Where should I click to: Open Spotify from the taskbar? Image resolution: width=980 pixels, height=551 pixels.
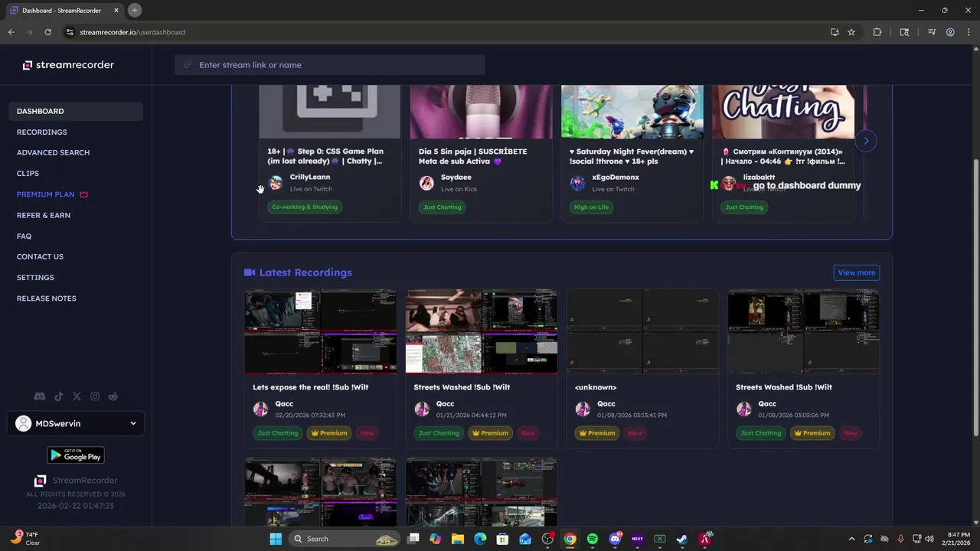[x=593, y=539]
